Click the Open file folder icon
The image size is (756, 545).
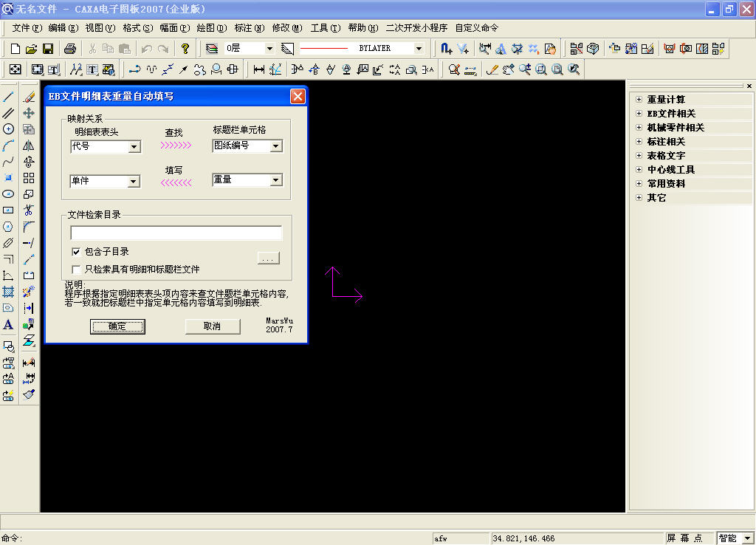pyautogui.click(x=31, y=48)
